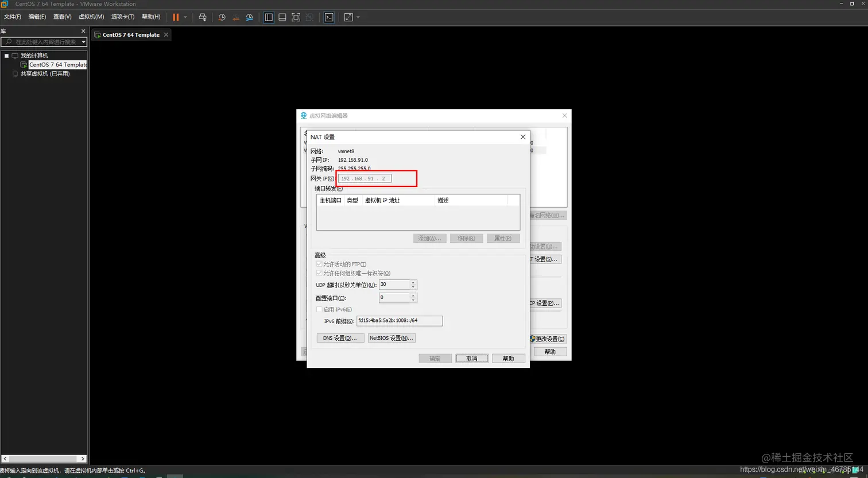This screenshot has height=478, width=868.
Task: Open the 文件(F) menu
Action: (x=13, y=17)
